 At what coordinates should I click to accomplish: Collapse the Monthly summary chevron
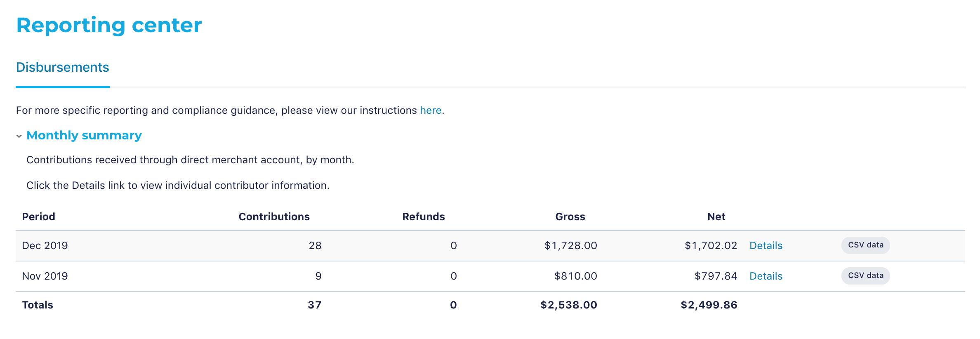(19, 136)
